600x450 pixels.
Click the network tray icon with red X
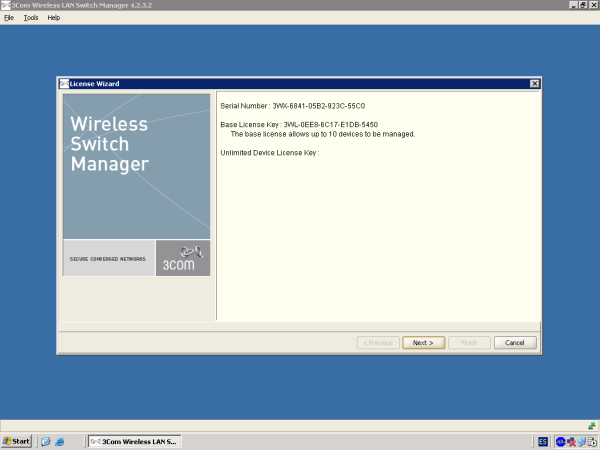point(571,442)
